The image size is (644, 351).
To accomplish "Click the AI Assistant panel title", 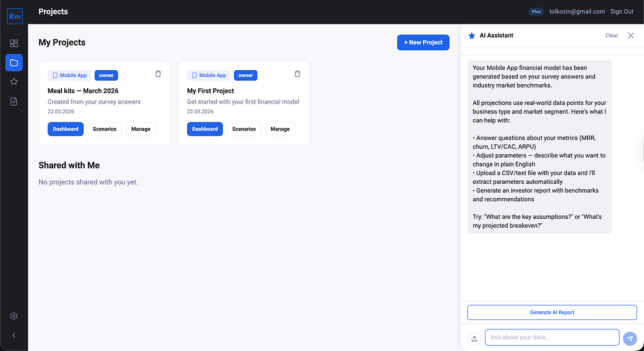I will [x=496, y=35].
